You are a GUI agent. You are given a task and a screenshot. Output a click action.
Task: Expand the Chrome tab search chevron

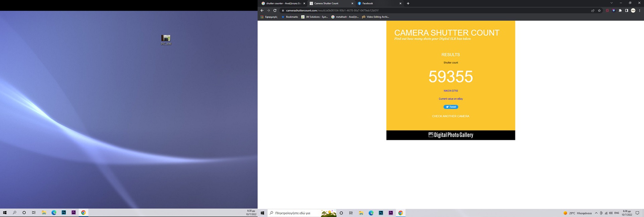[611, 3]
